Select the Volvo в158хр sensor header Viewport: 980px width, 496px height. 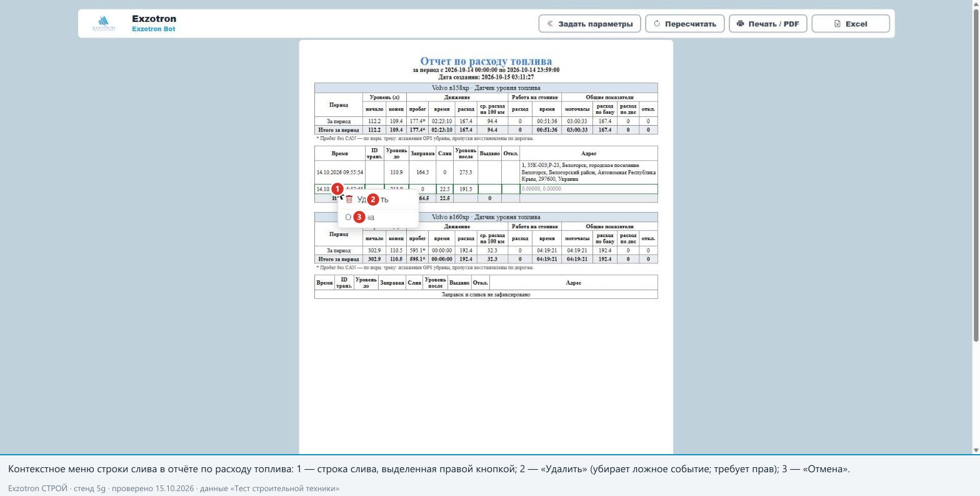486,88
